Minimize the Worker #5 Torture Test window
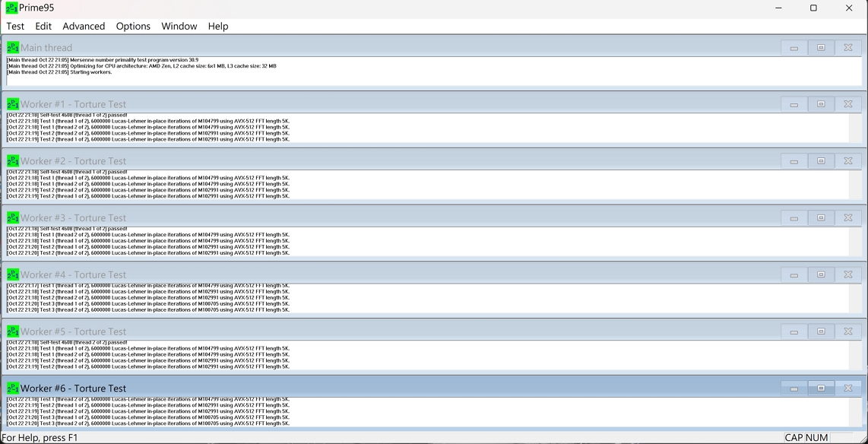Image resolution: width=868 pixels, height=444 pixels. [x=794, y=331]
